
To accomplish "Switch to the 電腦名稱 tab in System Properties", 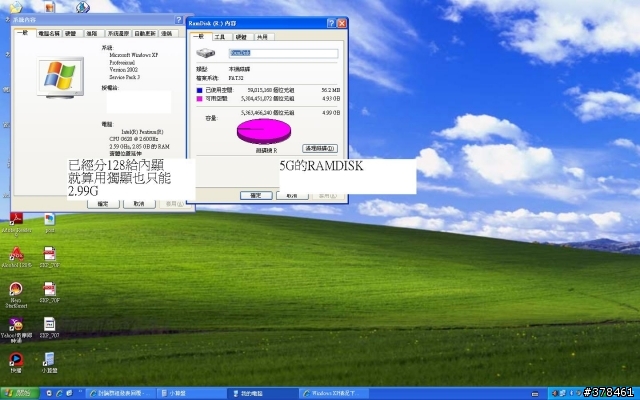I will pos(49,33).
